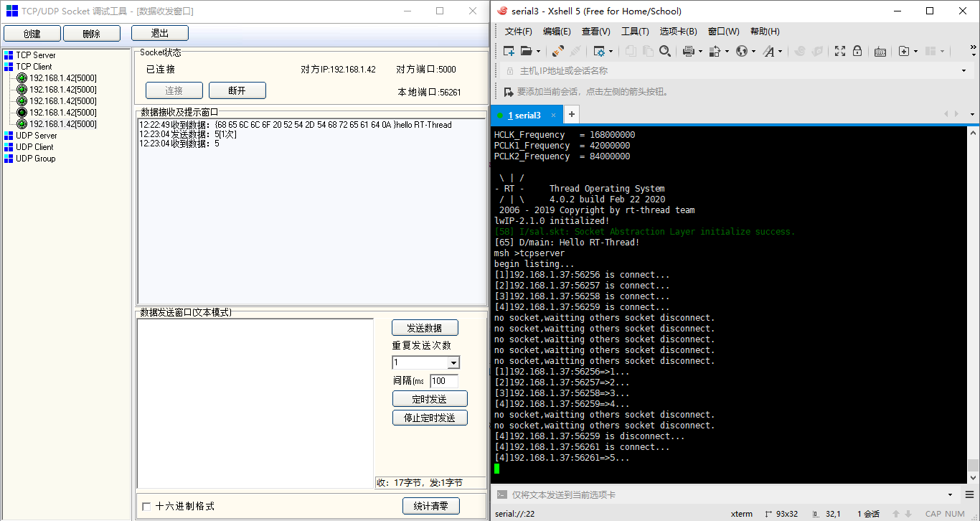
Task: Click the Font settings icon in the toolbar
Action: pos(769,51)
